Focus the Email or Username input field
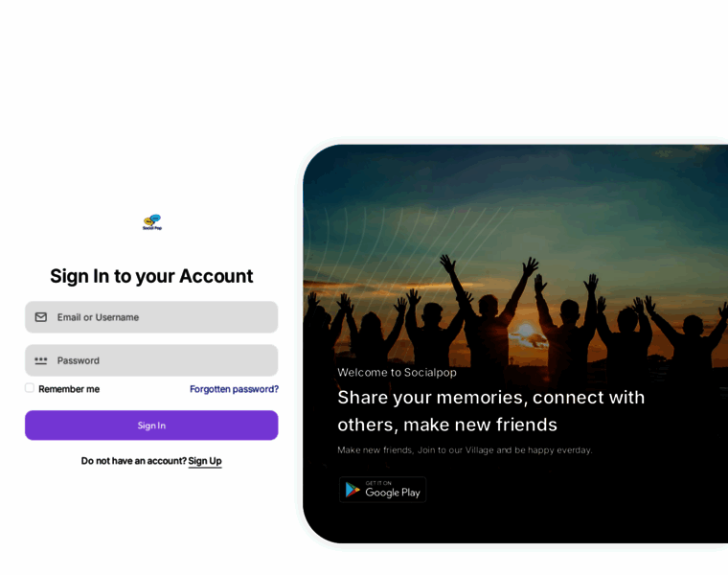Viewport: 728px width, 575px height. [151, 317]
